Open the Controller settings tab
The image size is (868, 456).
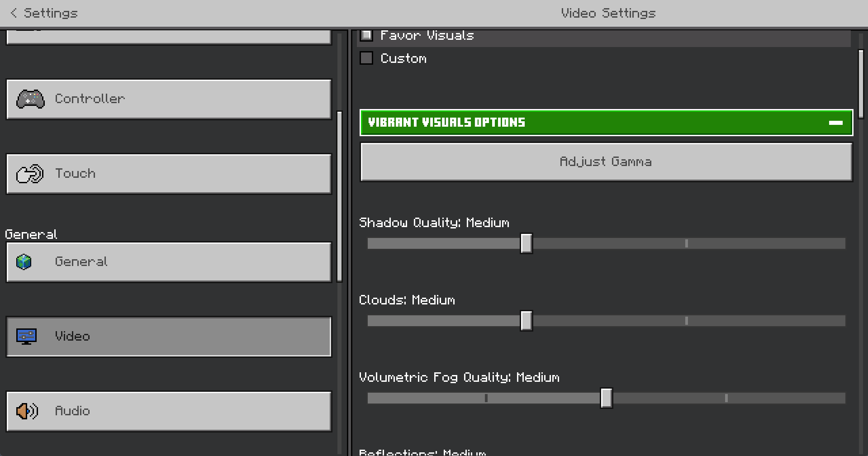click(169, 100)
